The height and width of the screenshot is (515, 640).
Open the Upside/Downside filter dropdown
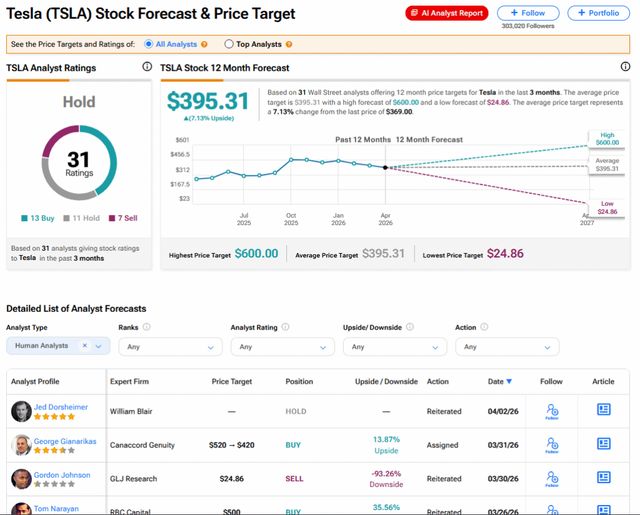394,347
